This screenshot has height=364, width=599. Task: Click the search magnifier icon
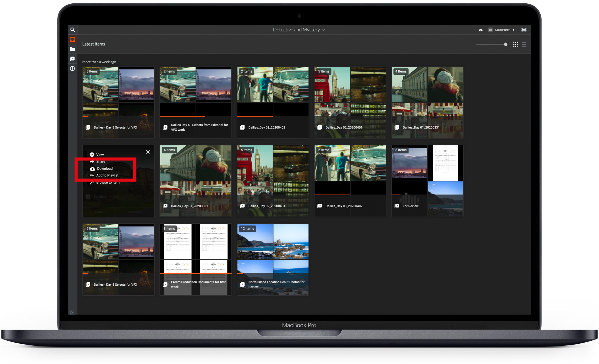coord(72,30)
